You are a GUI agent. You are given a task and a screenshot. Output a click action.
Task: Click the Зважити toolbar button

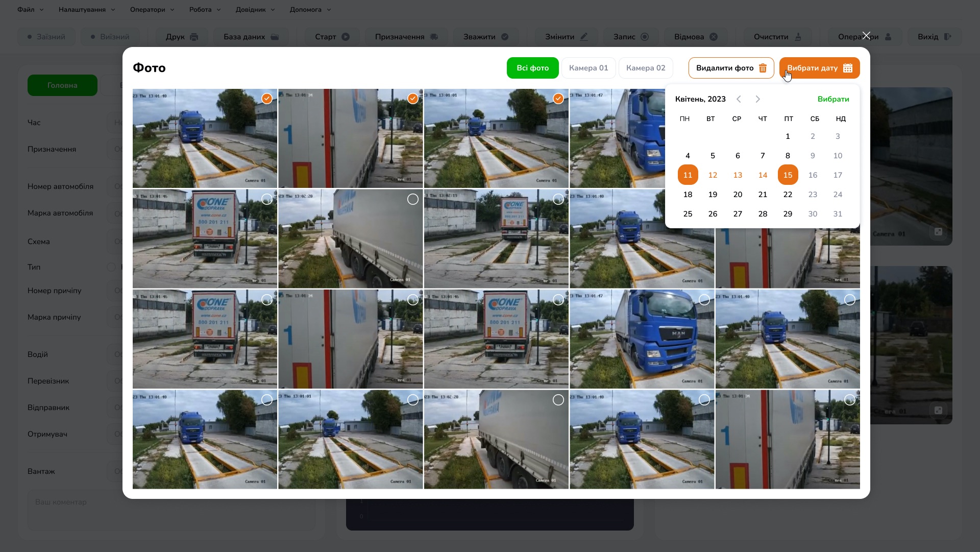485,37
